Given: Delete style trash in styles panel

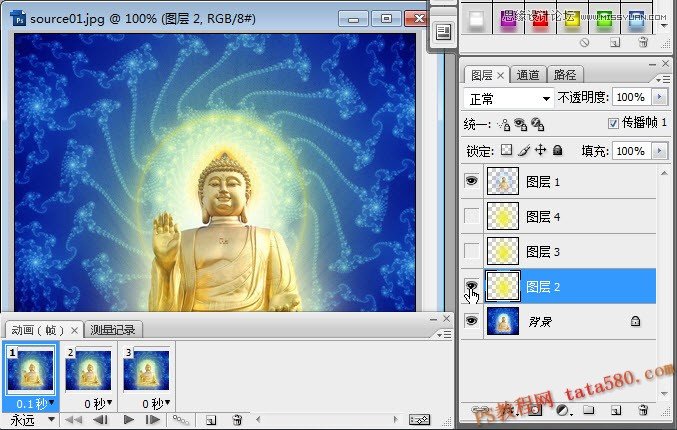Looking at the screenshot, I should click(x=643, y=42).
